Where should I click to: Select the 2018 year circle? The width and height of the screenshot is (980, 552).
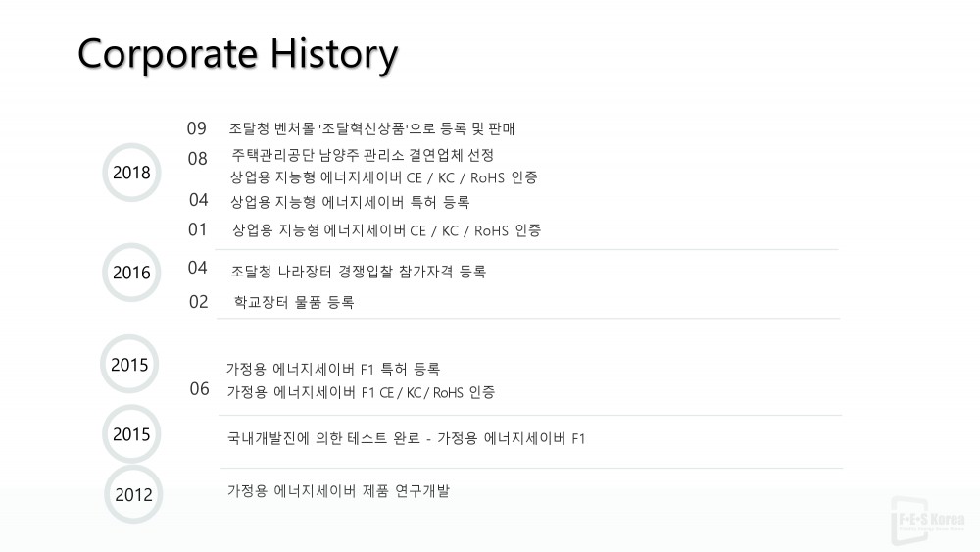pos(131,173)
